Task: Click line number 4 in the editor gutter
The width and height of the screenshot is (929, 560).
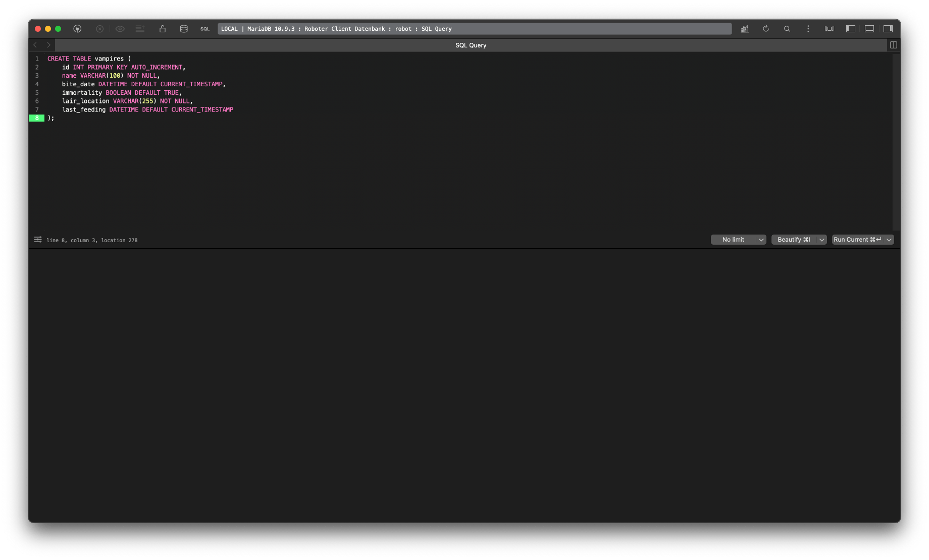Action: point(37,84)
